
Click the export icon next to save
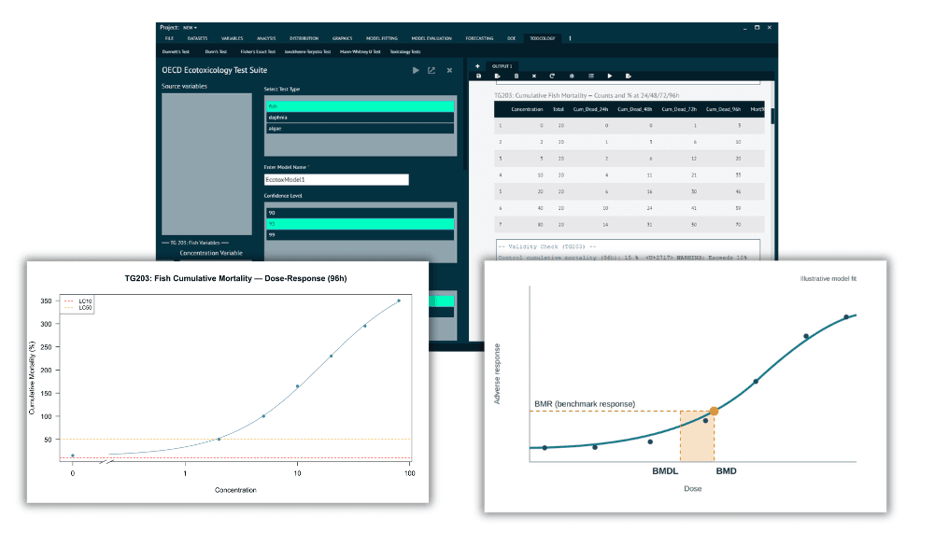click(498, 77)
